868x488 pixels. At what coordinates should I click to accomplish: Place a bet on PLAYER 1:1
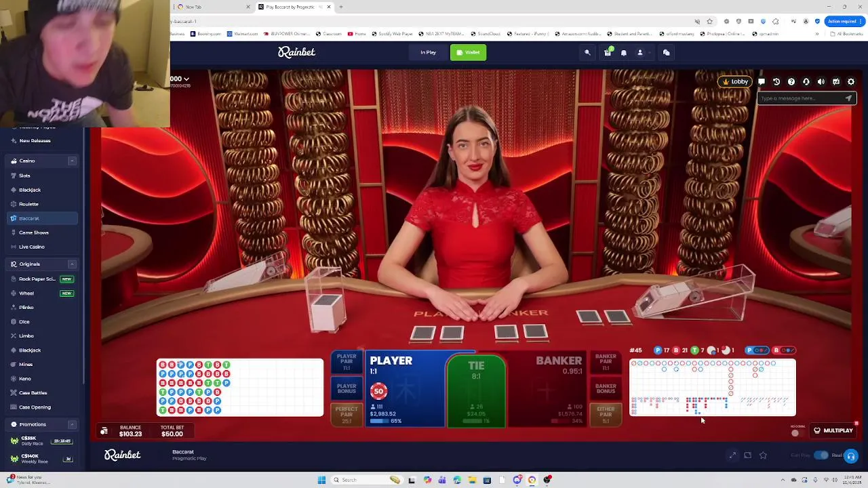pos(405,390)
